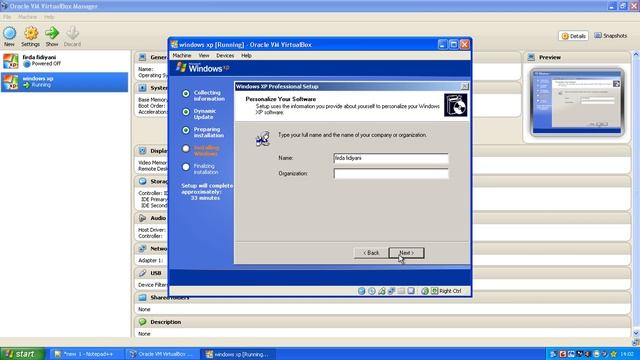The image size is (640, 360).
Task: Click the optical disc indicator in VM status bar
Action: pyautogui.click(x=371, y=291)
